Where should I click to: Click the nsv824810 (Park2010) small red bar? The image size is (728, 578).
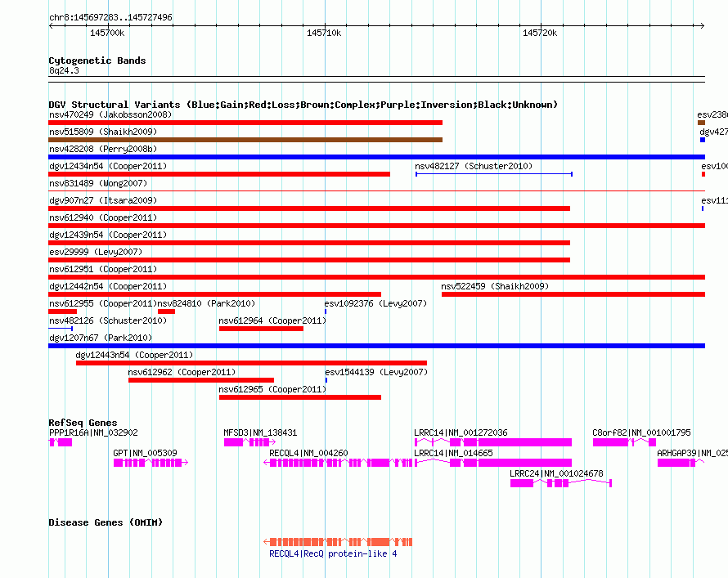tap(166, 311)
